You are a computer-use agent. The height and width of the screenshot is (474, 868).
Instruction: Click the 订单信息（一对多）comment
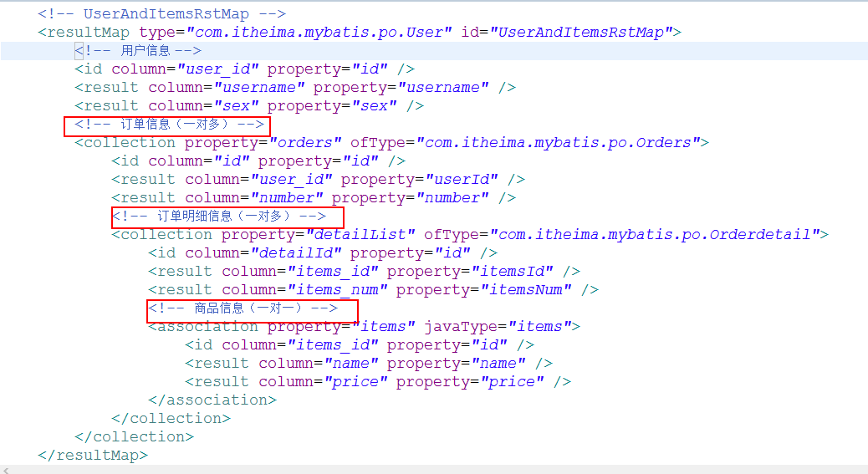tap(170, 125)
